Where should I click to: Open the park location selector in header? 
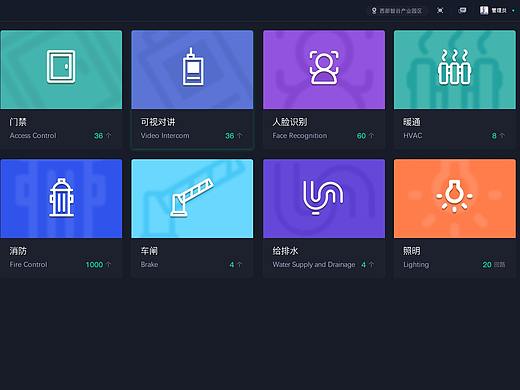(x=397, y=11)
